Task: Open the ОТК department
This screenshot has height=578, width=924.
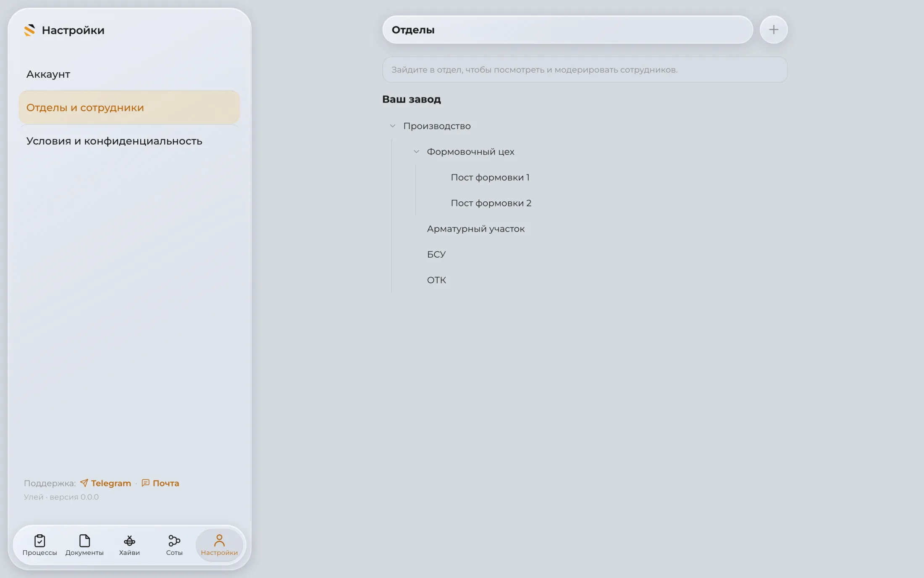Action: tap(436, 280)
